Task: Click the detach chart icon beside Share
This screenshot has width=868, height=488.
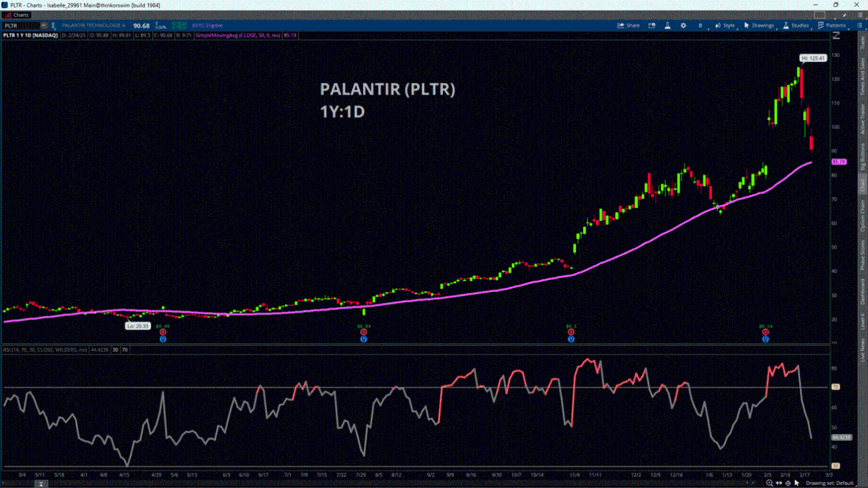Action: (x=652, y=25)
